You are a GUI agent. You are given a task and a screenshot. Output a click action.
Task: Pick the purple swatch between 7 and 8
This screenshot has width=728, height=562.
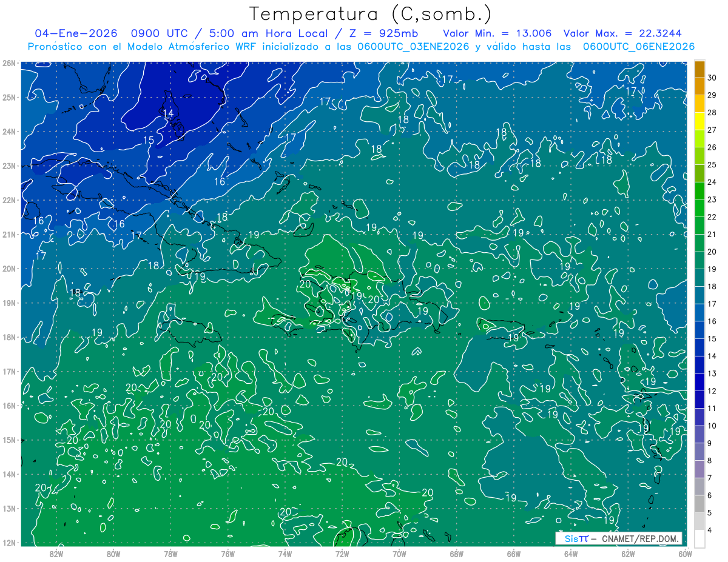click(x=700, y=469)
